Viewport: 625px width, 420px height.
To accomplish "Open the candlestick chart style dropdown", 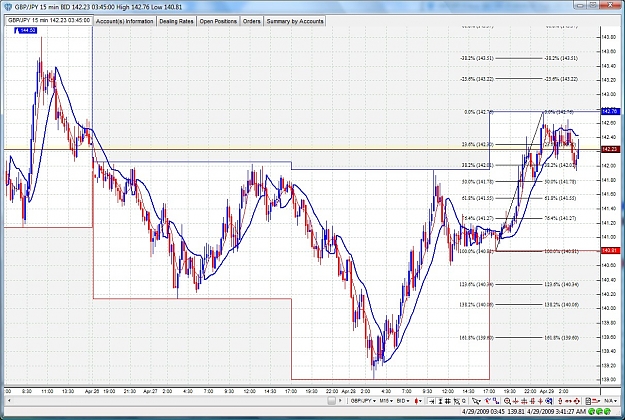I will coord(418,401).
